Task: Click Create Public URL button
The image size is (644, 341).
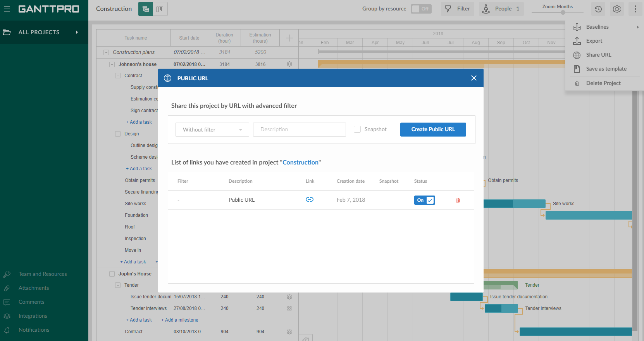Action: click(x=433, y=130)
